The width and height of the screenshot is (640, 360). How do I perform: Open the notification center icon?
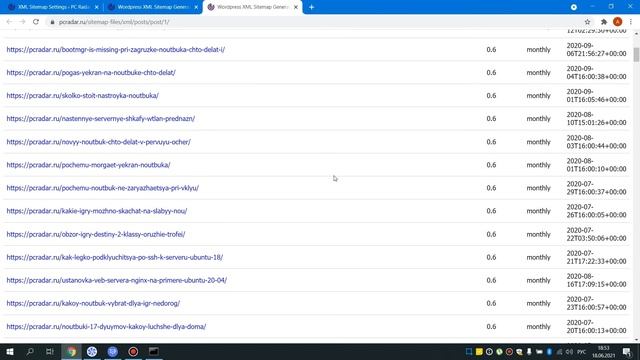tap(627, 351)
